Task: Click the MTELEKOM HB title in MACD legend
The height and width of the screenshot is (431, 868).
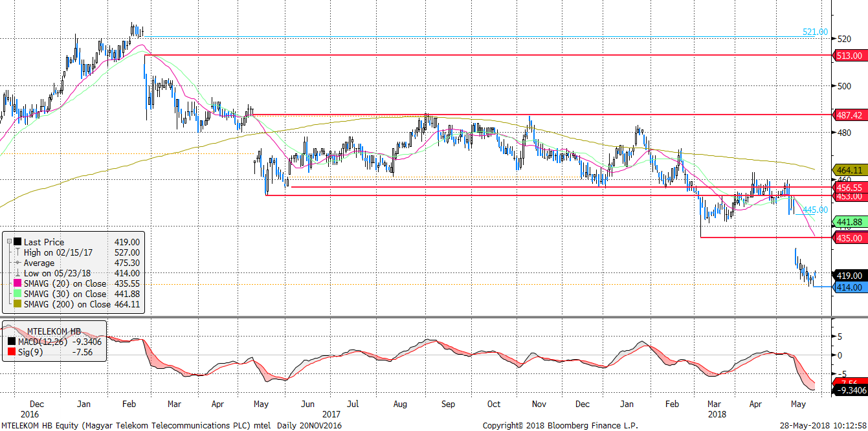Action: 54,331
